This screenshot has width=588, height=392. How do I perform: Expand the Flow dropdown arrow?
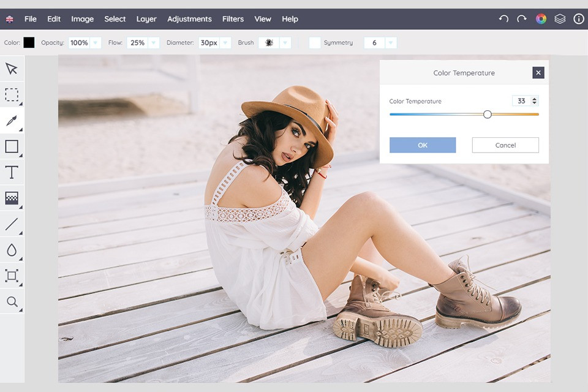pyautogui.click(x=153, y=43)
